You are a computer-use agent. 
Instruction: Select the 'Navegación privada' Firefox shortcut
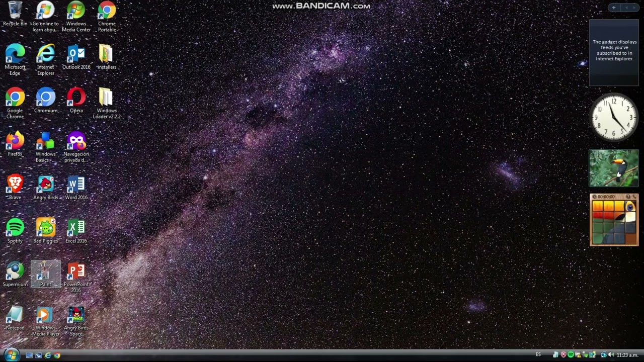click(76, 147)
